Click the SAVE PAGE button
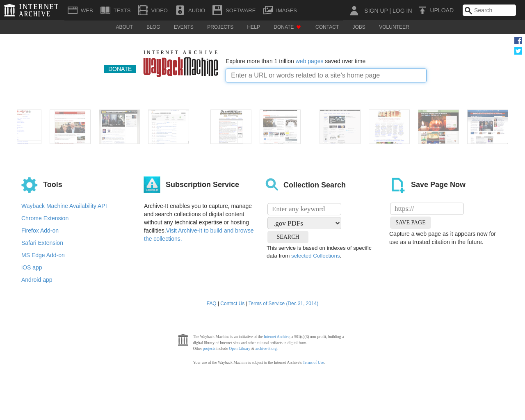This screenshot has height=420, width=525. click(x=410, y=222)
